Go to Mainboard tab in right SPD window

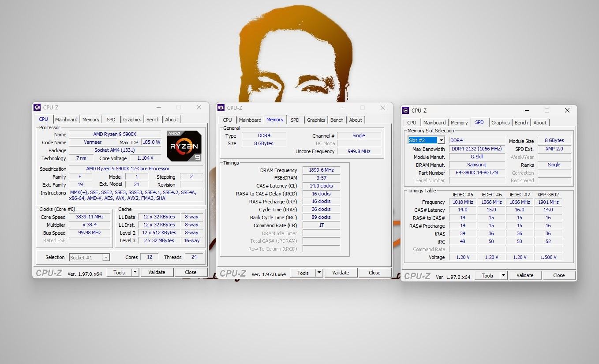[x=434, y=123]
